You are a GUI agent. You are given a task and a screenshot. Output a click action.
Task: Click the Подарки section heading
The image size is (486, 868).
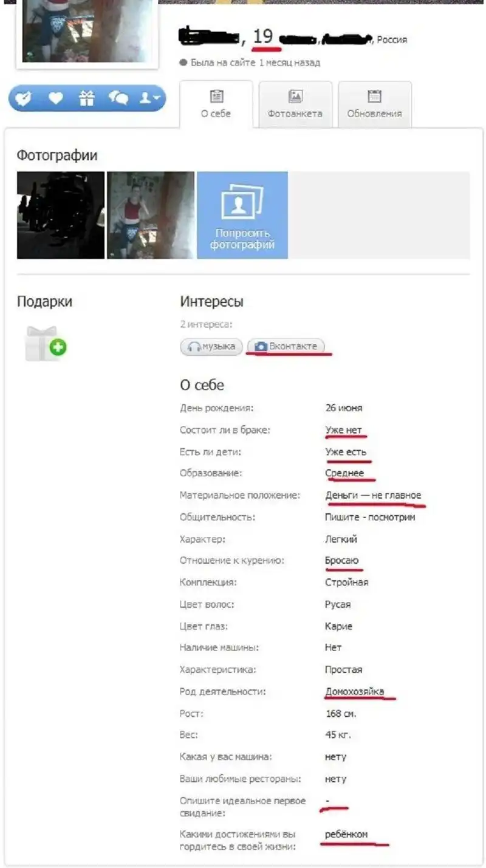click(x=44, y=302)
